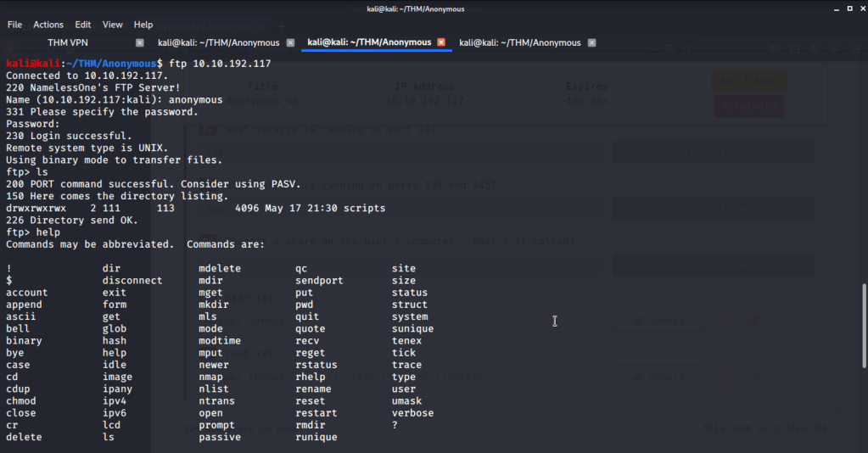Open the File menu
868x453 pixels.
coord(14,25)
